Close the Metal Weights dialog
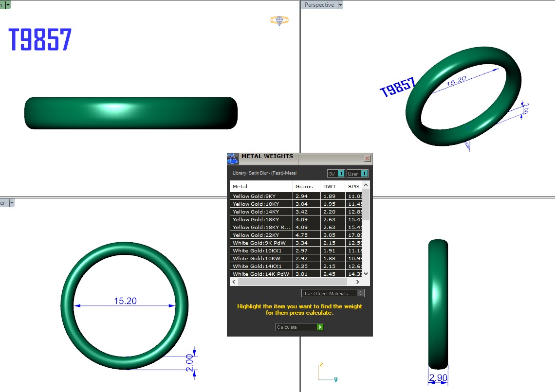The width and height of the screenshot is (555, 392). click(x=368, y=159)
